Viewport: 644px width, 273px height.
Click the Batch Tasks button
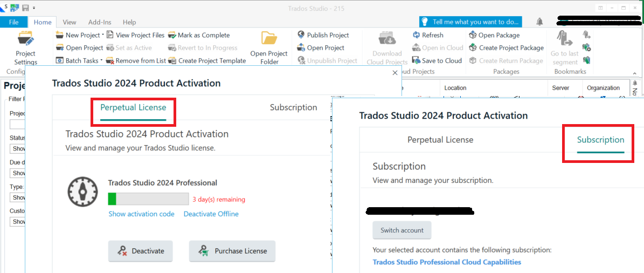[77, 60]
